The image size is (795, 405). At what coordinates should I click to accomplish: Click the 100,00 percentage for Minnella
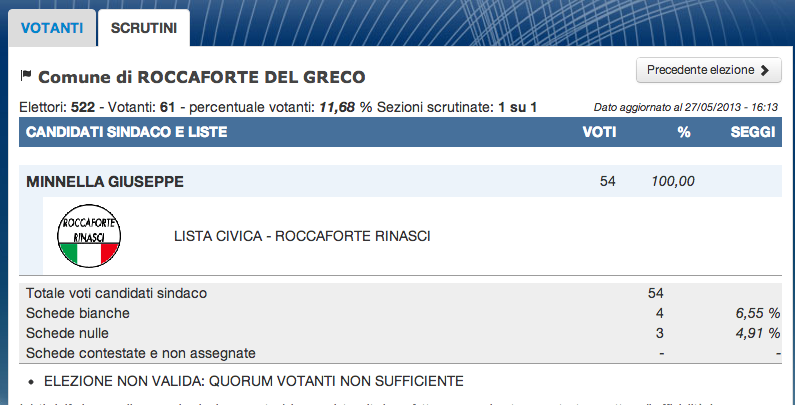pyautogui.click(x=673, y=181)
